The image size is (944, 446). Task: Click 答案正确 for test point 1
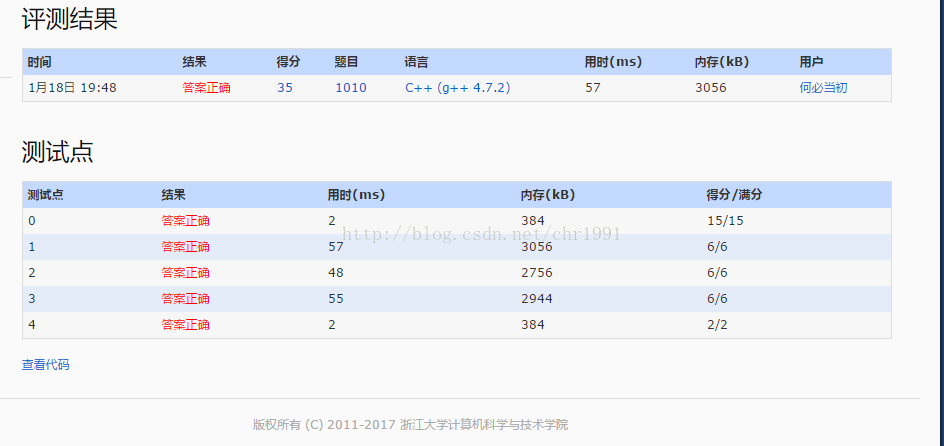click(x=185, y=247)
